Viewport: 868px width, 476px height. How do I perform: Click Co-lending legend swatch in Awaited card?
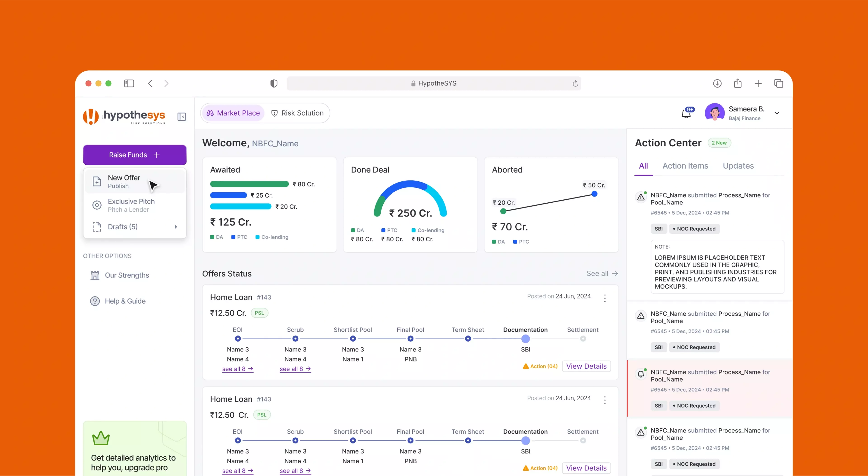(x=257, y=237)
